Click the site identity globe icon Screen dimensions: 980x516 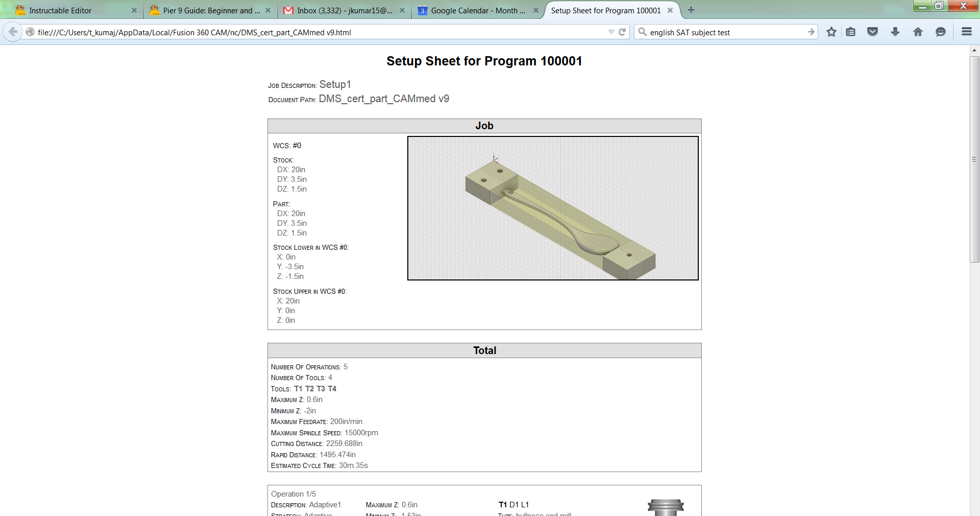(x=30, y=32)
